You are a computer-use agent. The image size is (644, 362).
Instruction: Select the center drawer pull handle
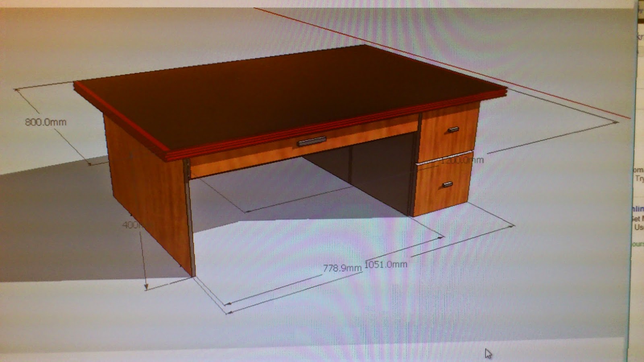click(x=311, y=142)
